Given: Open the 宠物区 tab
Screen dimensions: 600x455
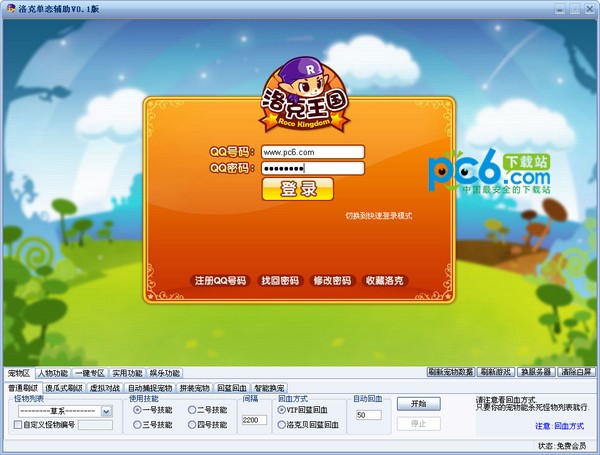Looking at the screenshot, I should click(19, 373).
